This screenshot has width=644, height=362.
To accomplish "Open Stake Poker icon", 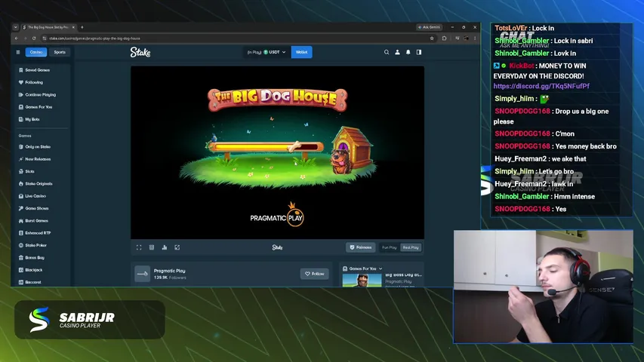I will pyautogui.click(x=21, y=245).
